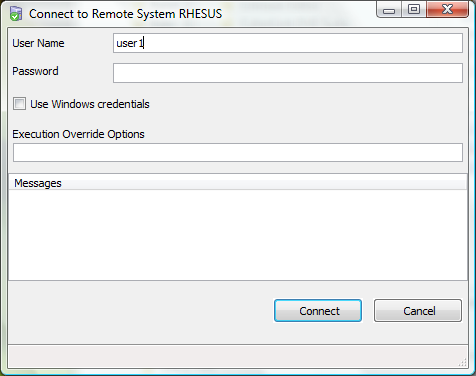Click the maximize/restore window button
476x376 pixels.
coord(414,9)
